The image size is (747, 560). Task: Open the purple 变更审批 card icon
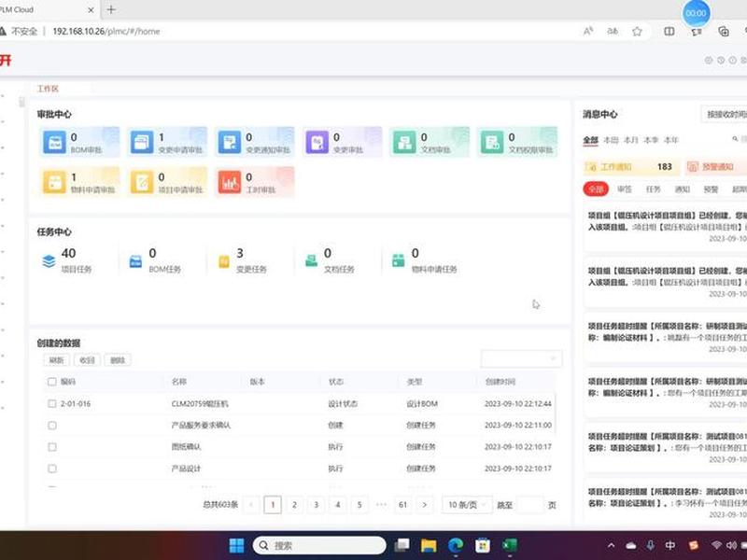(317, 142)
